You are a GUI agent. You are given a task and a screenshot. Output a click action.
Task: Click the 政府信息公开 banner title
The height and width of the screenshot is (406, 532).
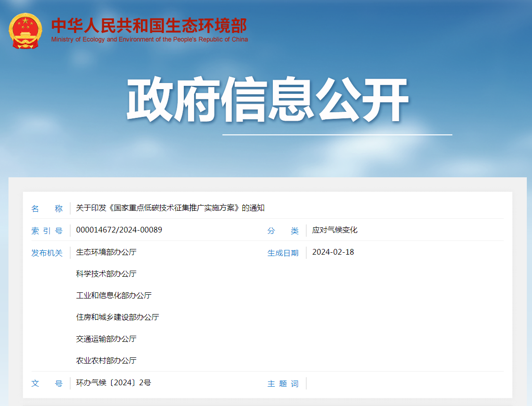tap(268, 99)
